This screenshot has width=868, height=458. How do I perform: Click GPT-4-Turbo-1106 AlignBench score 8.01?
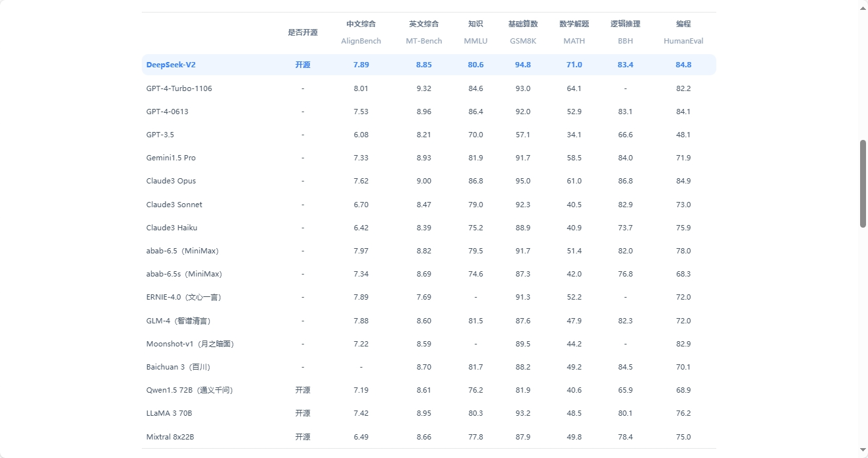(x=361, y=88)
